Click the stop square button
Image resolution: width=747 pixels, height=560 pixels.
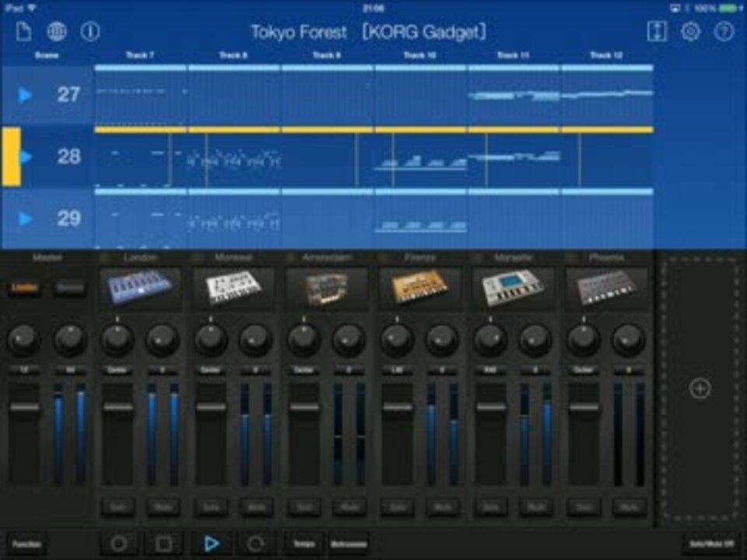[164, 544]
